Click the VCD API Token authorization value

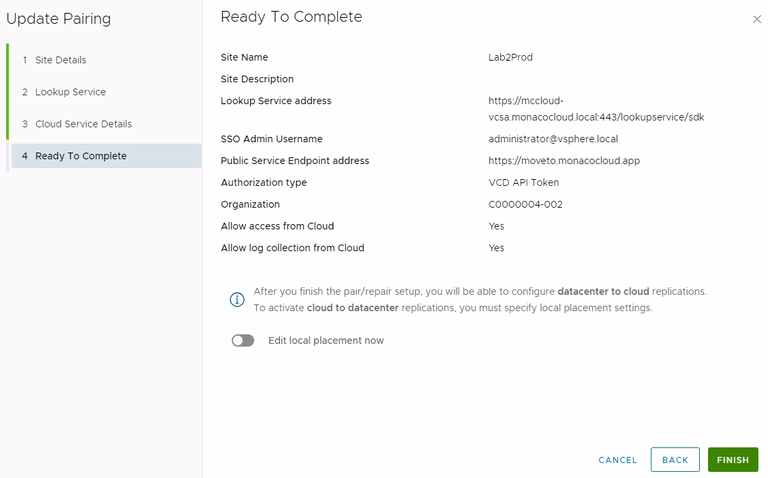531,183
